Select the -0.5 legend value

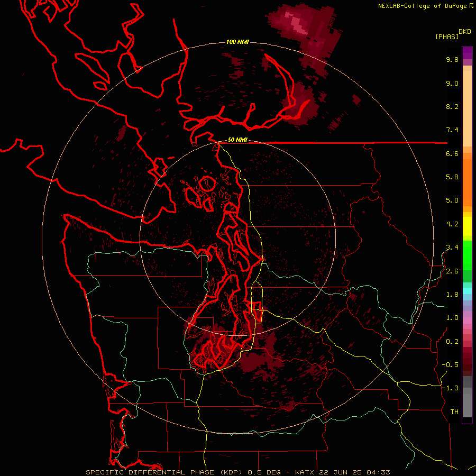(x=450, y=365)
